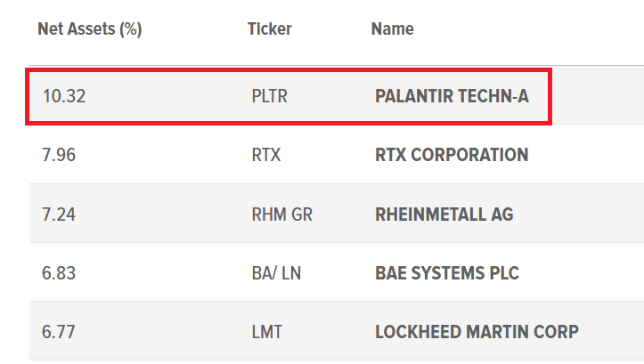Click the Name column header
Image resolution: width=644 pixels, height=364 pixels.
pyautogui.click(x=392, y=29)
